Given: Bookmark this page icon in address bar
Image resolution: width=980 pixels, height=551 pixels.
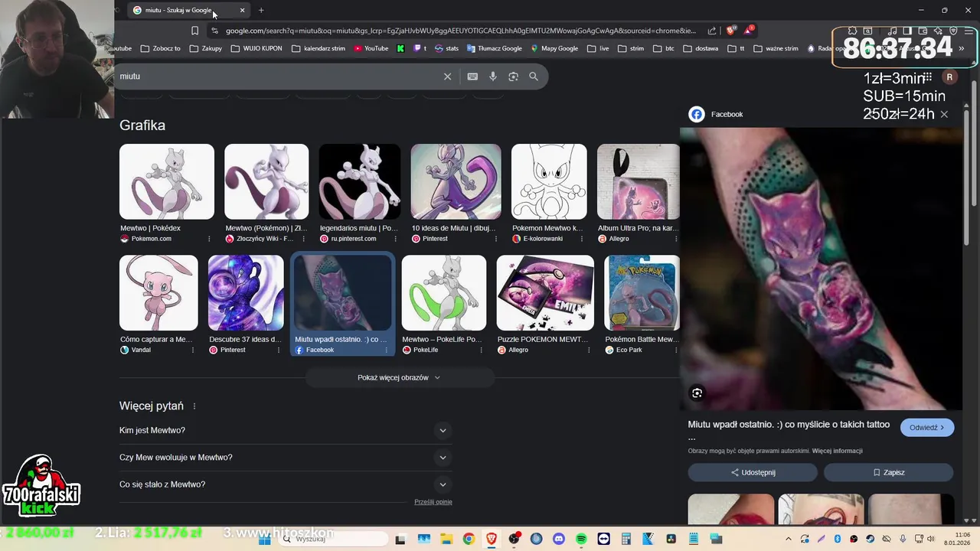Looking at the screenshot, I should pos(194,31).
